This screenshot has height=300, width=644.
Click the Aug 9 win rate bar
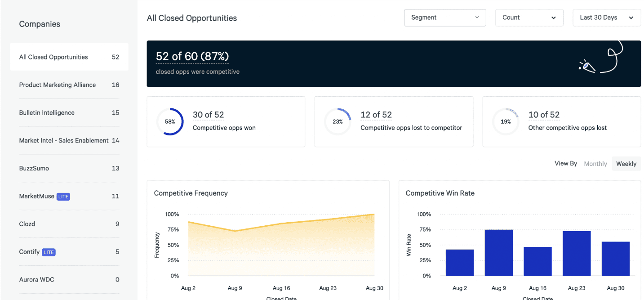[498, 253]
